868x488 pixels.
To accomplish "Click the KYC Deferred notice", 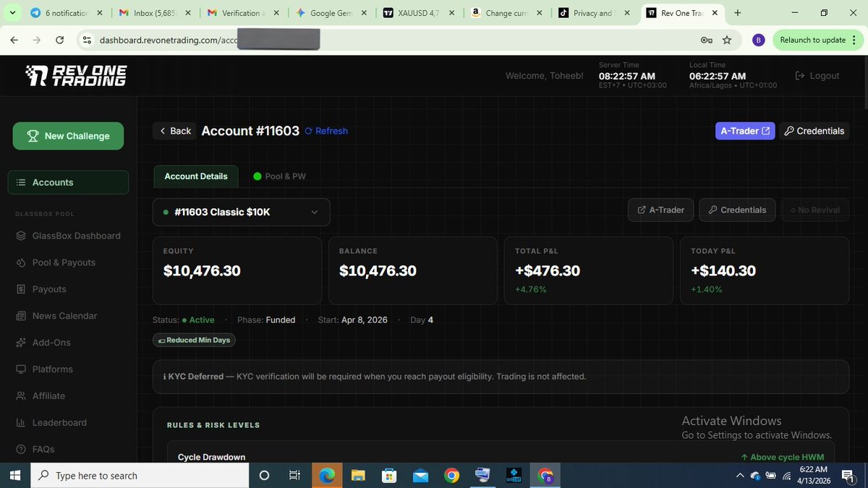I will pyautogui.click(x=501, y=377).
